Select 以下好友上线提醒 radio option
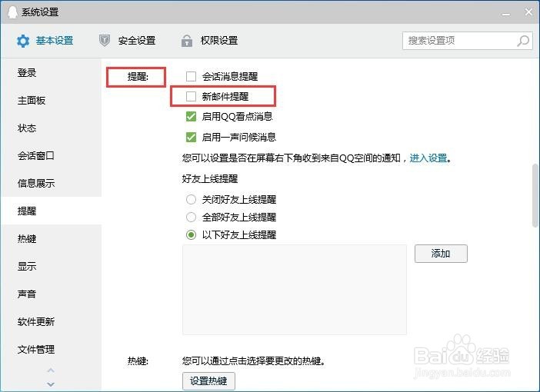This screenshot has height=392, width=540. point(191,235)
